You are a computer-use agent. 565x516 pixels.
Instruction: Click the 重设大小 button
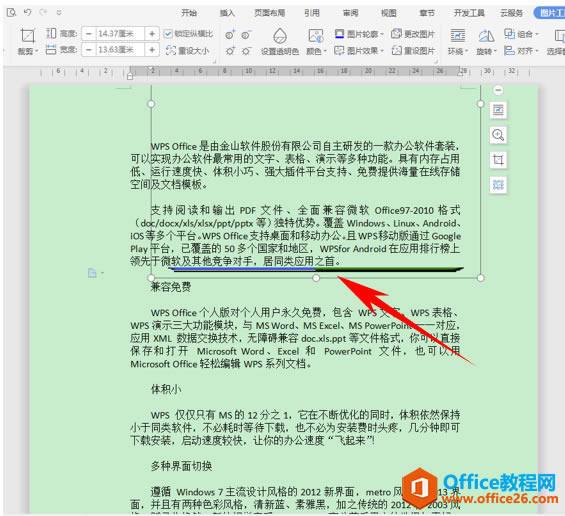(x=187, y=50)
